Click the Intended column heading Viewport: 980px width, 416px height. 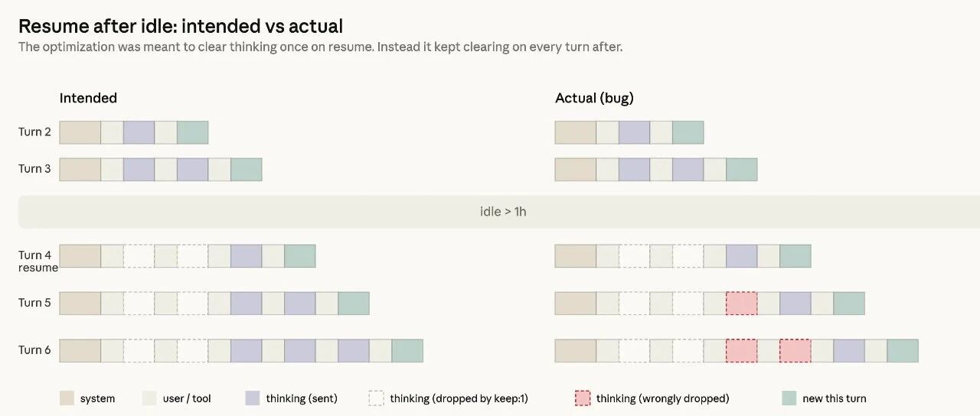tap(88, 98)
